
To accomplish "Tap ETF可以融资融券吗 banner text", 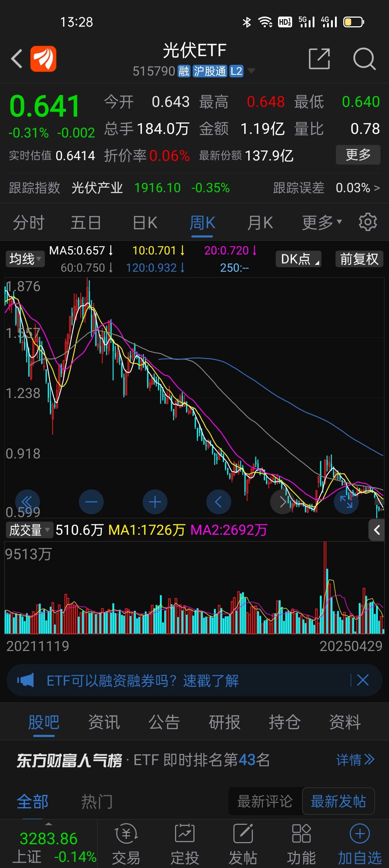I will pyautogui.click(x=143, y=681).
